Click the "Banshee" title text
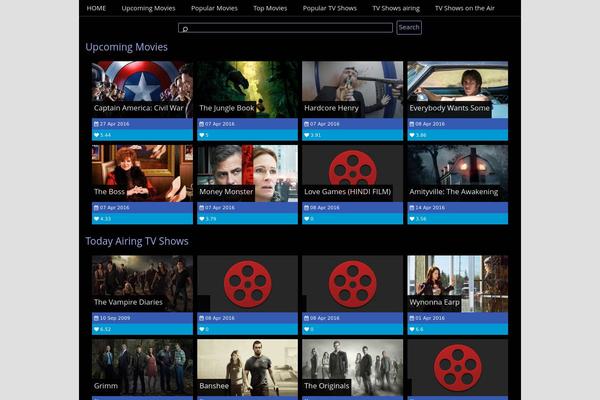The image size is (600, 400). click(214, 386)
